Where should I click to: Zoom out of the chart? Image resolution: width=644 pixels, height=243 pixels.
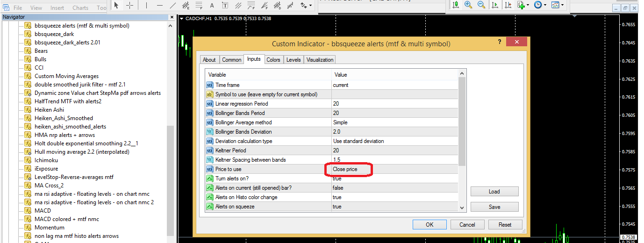point(481,5)
